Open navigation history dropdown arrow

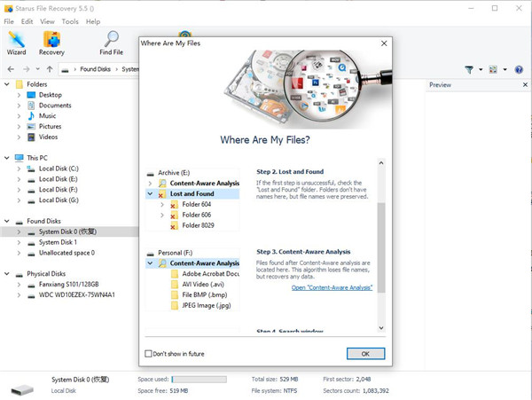click(x=37, y=69)
